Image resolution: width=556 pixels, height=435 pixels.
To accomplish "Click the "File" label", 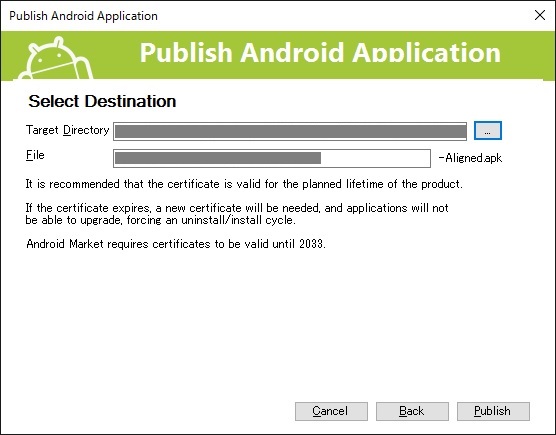I will click(35, 155).
